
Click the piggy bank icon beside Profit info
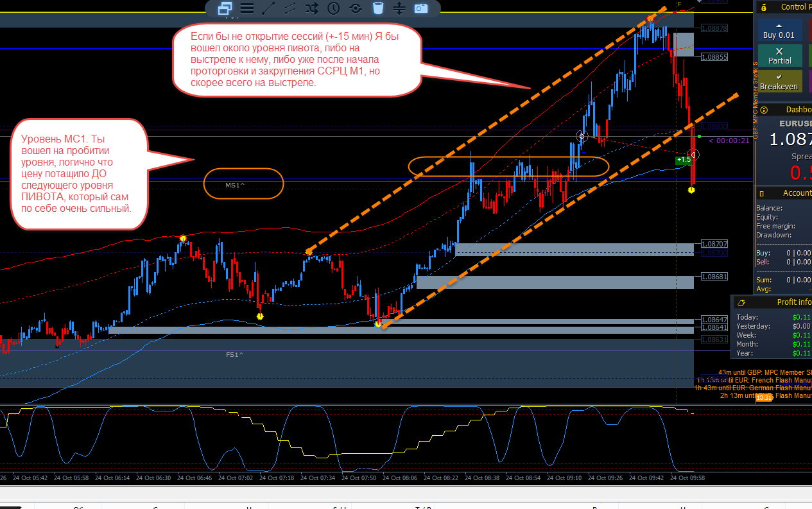click(x=741, y=302)
